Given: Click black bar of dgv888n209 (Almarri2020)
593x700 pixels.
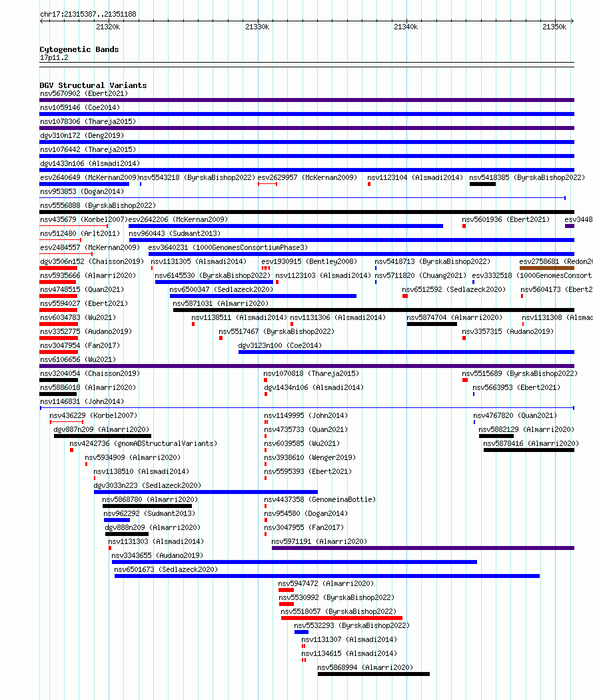Looking at the screenshot, I should [x=127, y=534].
